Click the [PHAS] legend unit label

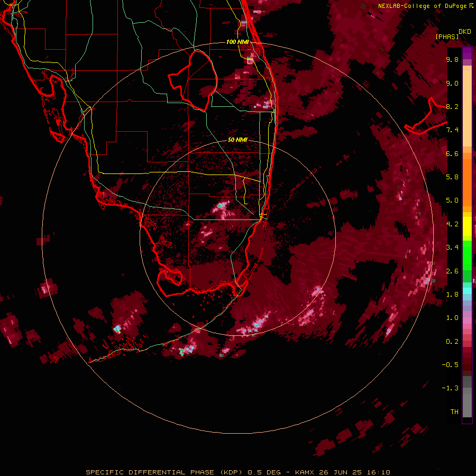(x=447, y=36)
